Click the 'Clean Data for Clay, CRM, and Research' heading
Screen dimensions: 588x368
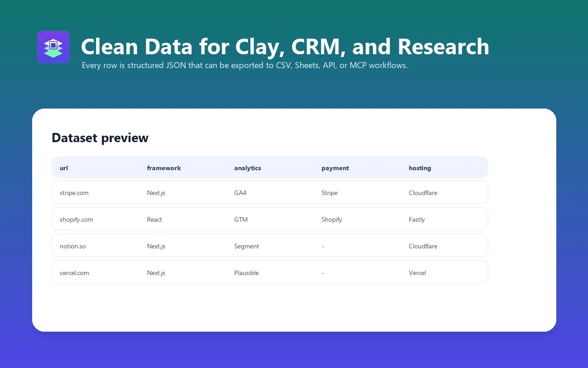pyautogui.click(x=285, y=46)
